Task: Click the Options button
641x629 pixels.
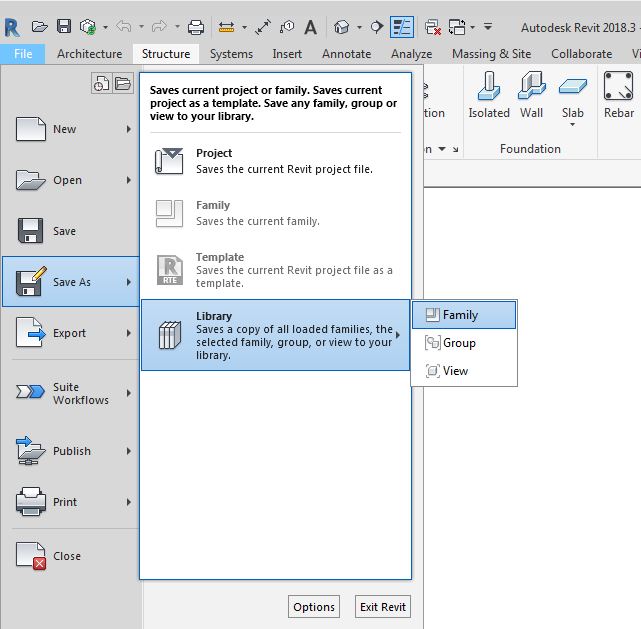Action: (314, 607)
